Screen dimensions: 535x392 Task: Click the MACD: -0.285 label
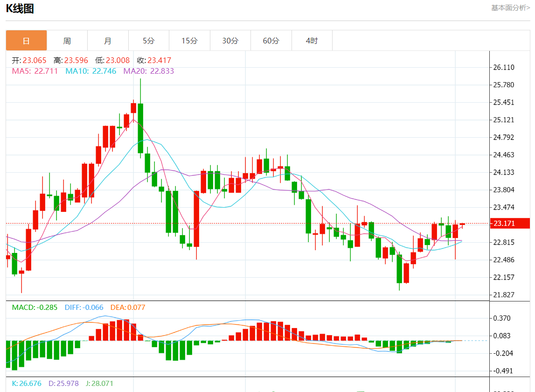35,308
